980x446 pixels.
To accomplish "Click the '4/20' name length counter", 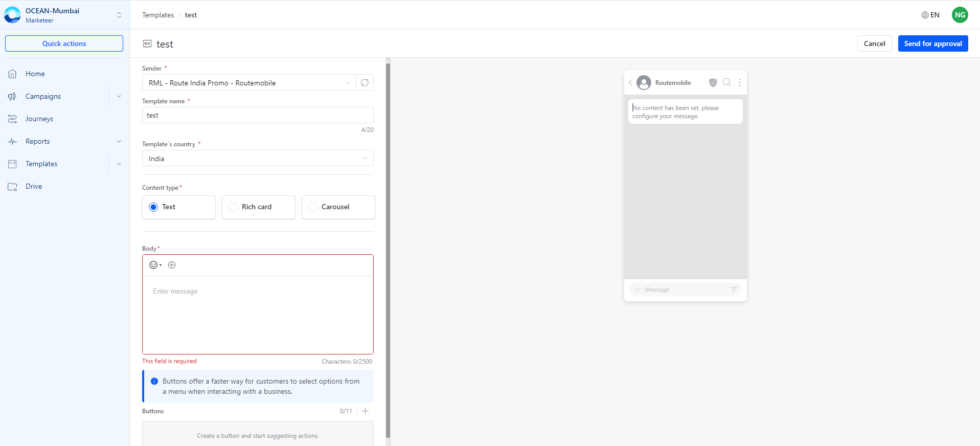I will coord(367,130).
